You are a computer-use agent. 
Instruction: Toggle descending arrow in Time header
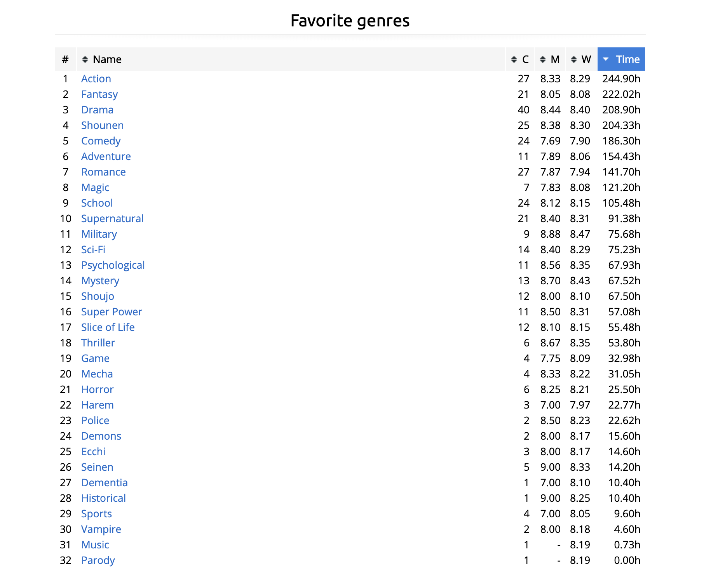606,59
